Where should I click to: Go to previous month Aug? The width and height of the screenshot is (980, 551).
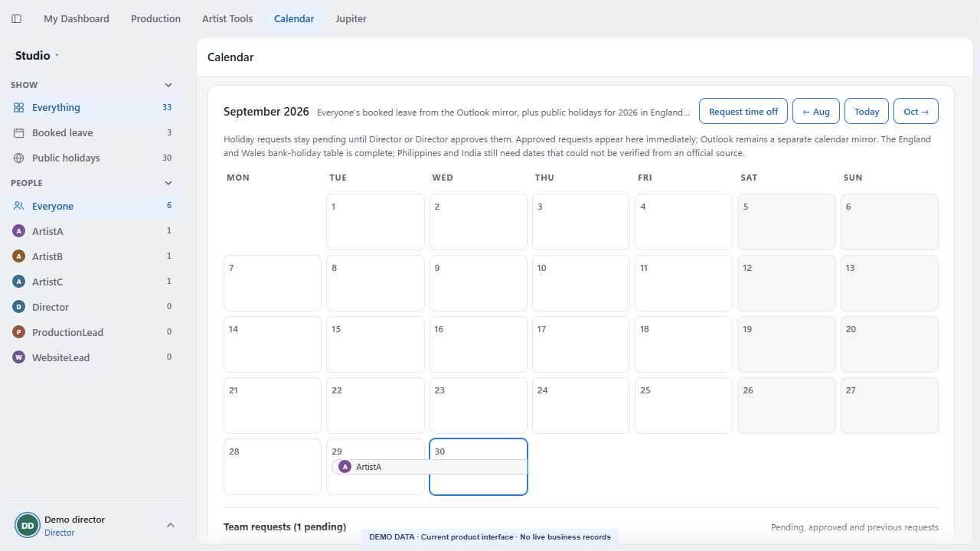pyautogui.click(x=816, y=112)
